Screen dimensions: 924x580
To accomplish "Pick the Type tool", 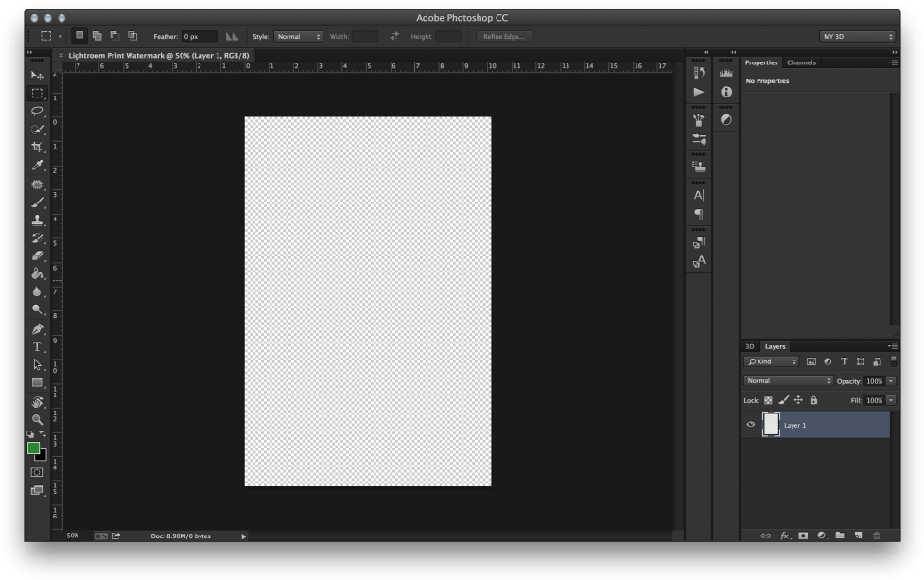I will pyautogui.click(x=38, y=345).
